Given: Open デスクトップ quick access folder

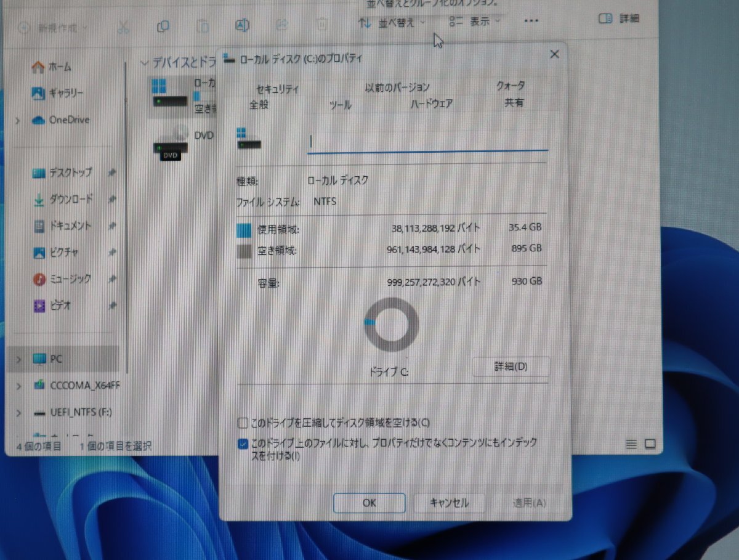Looking at the screenshot, I should [x=62, y=173].
